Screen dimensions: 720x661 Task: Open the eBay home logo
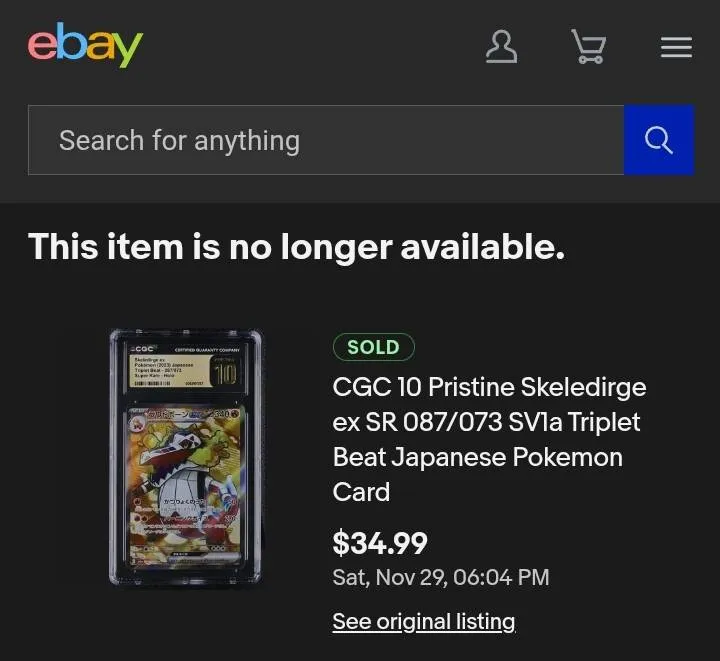pos(86,45)
